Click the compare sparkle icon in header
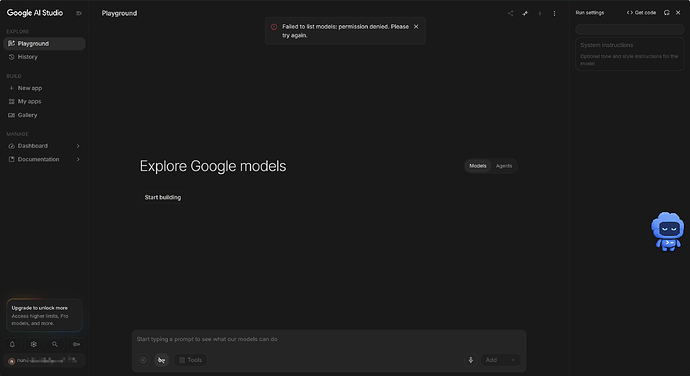This screenshot has width=690, height=376. 525,13
